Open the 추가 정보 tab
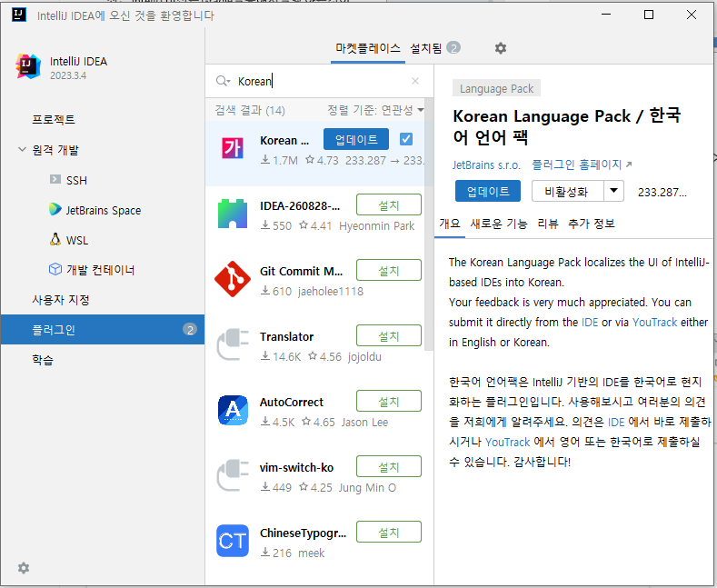The image size is (717, 588). tap(591, 224)
